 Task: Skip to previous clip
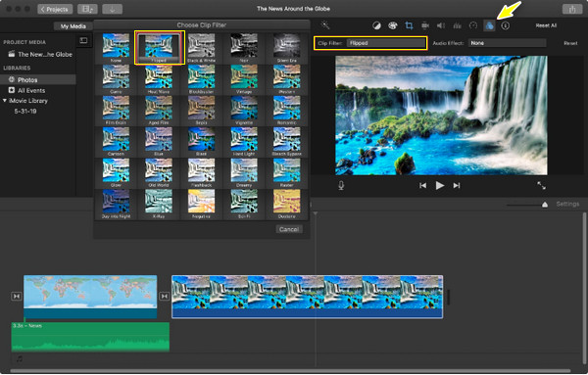coord(422,185)
